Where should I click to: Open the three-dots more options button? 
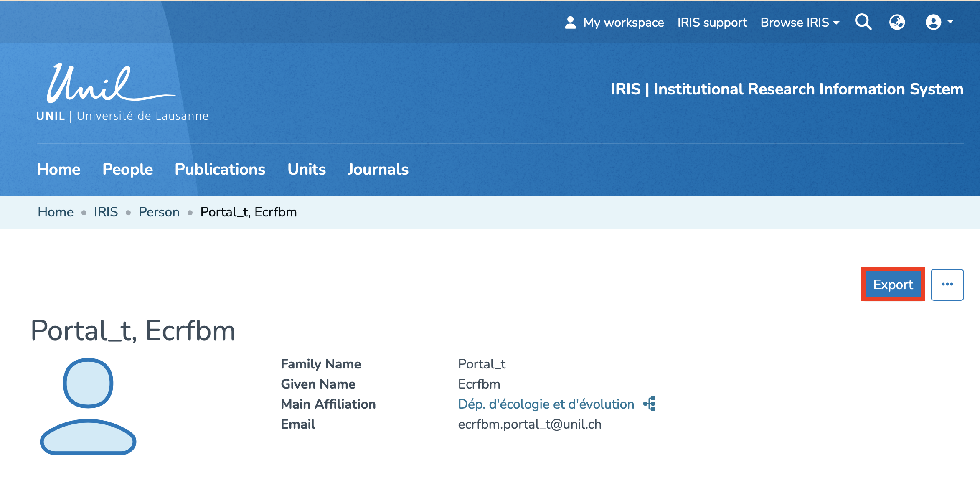pos(947,285)
